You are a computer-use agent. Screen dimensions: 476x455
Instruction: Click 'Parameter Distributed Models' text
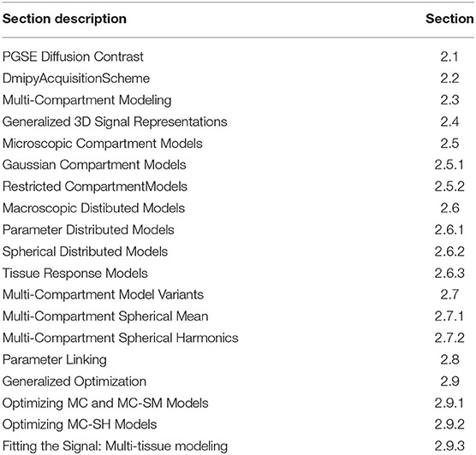coord(88,229)
